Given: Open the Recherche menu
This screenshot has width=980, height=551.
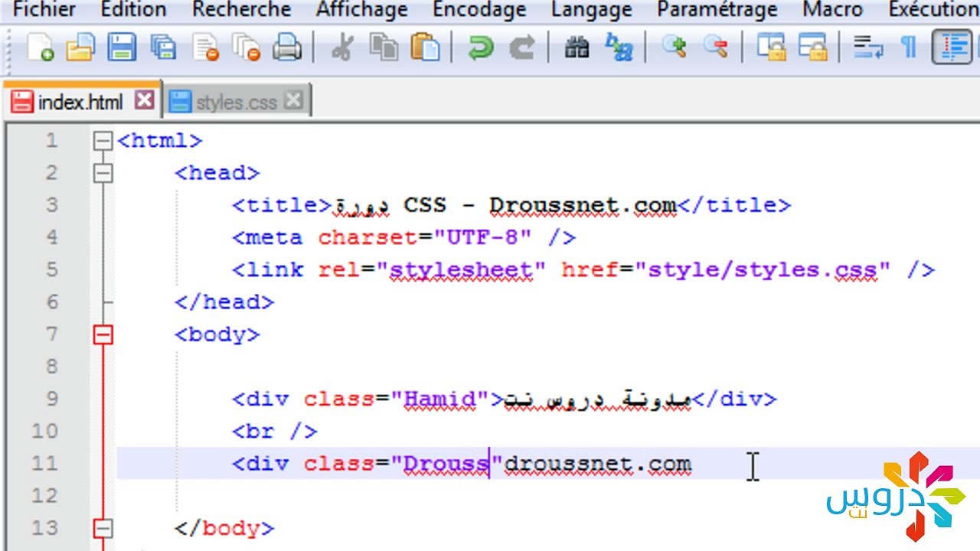Looking at the screenshot, I should (x=242, y=10).
